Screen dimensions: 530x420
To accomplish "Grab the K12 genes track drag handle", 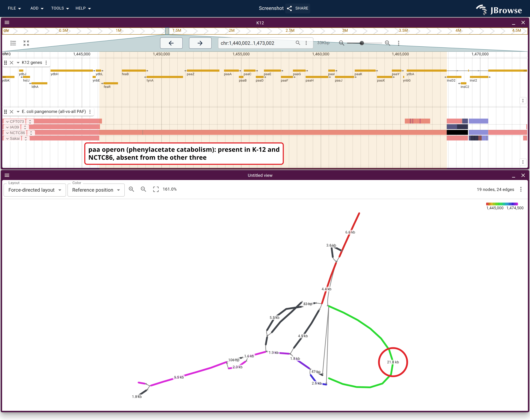I will coord(5,63).
